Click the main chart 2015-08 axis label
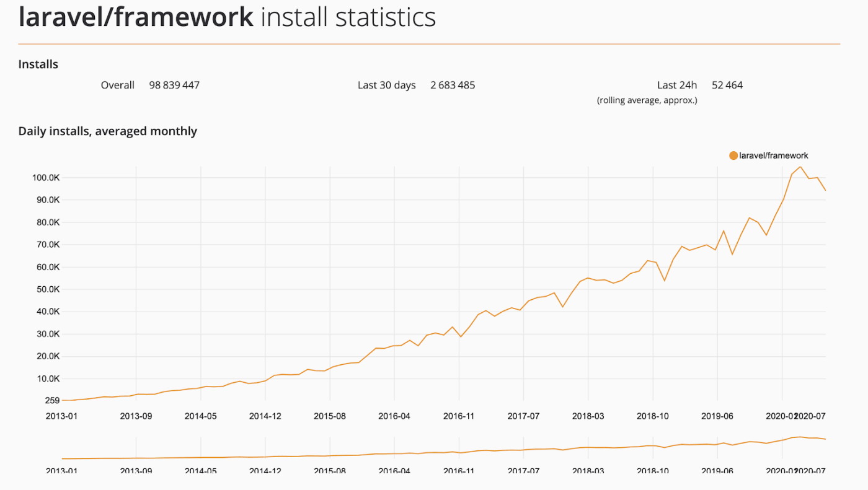Screen dimensions: 868x490 [330, 416]
